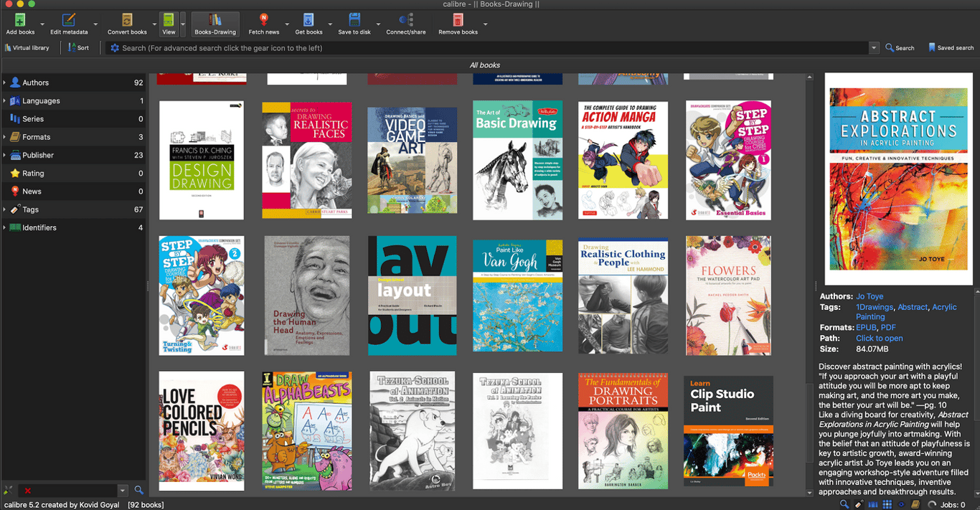Expand the Identifiers category

click(4, 227)
